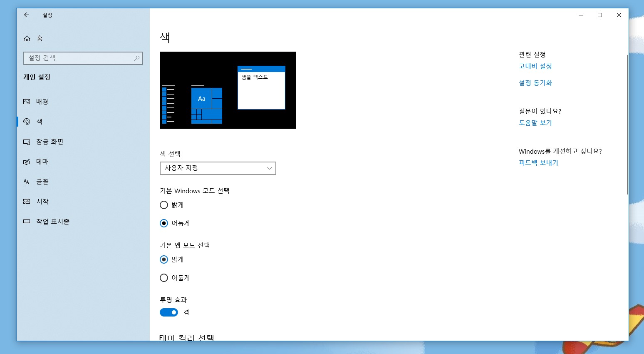The height and width of the screenshot is (354, 644).
Task: Click the 도움말 보기 link
Action: point(535,123)
